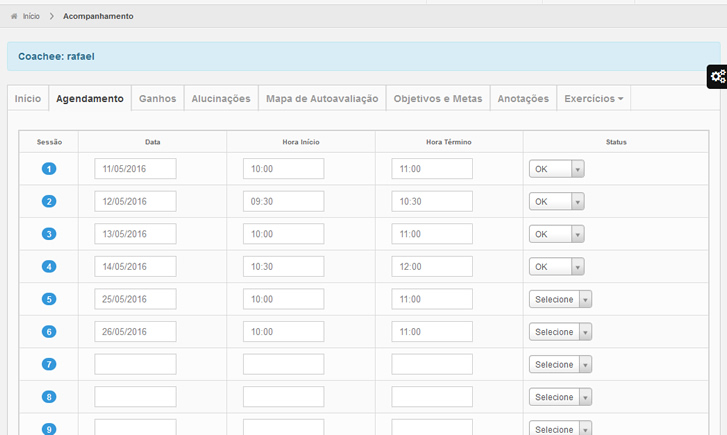This screenshot has width=727, height=435.
Task: Go to the Objetivos e Metas tab
Action: (437, 99)
